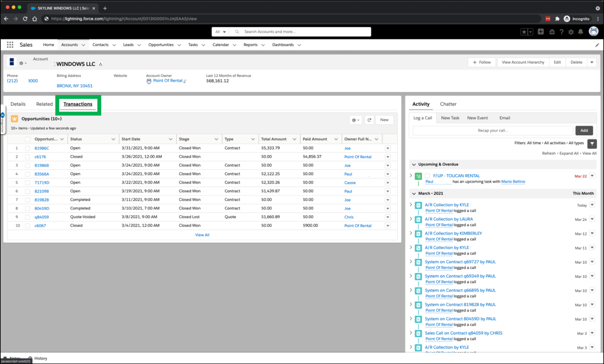Viewport: 604px width, 364px height.
Task: Click the help question mark icon
Action: point(561,32)
